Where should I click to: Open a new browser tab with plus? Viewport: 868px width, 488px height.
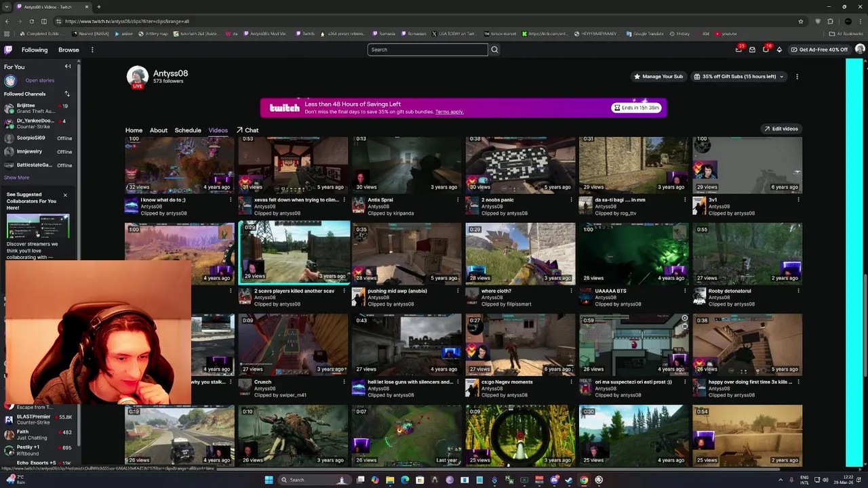pyautogui.click(x=98, y=7)
